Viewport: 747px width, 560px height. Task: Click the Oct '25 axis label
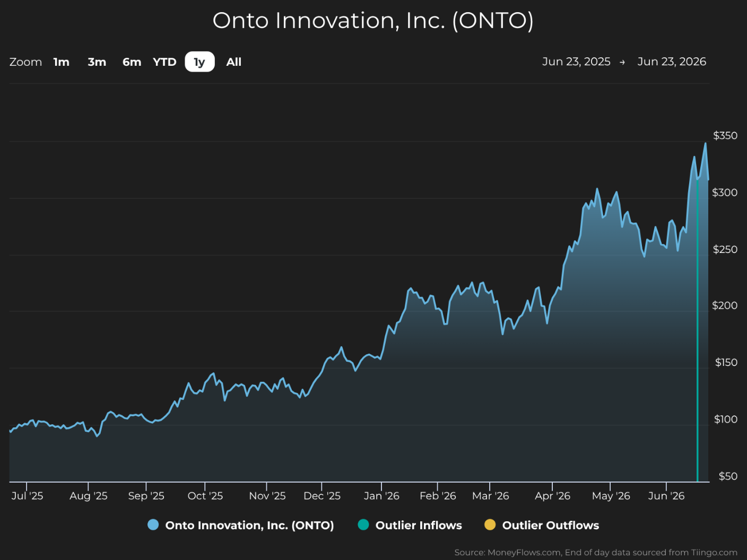coord(205,496)
